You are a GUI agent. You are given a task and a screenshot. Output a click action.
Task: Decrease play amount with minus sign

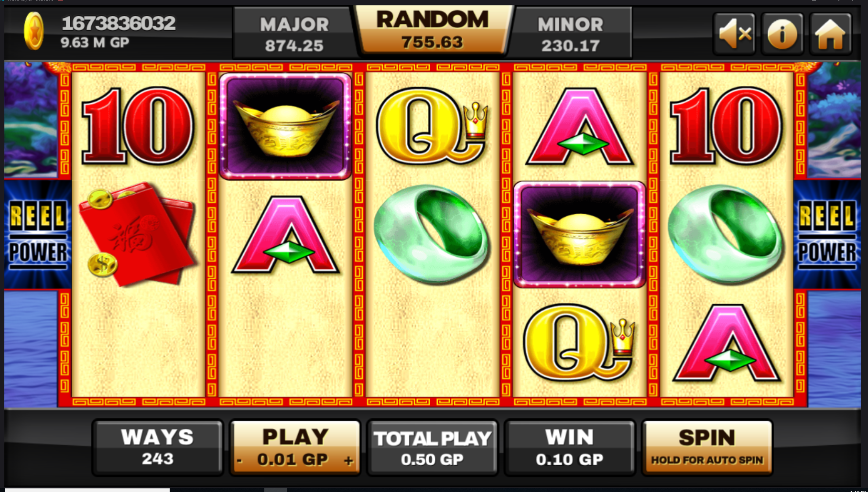click(239, 460)
